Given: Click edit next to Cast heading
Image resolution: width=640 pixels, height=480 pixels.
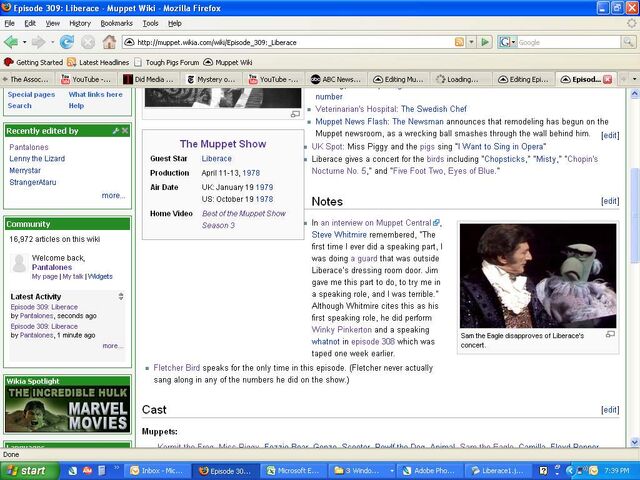Looking at the screenshot, I should click(610, 410).
